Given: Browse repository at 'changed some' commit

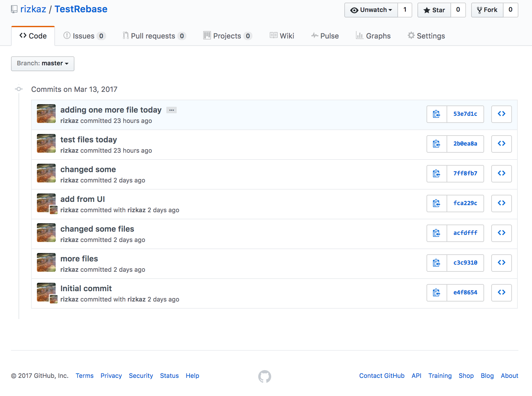Looking at the screenshot, I should click(502, 174).
